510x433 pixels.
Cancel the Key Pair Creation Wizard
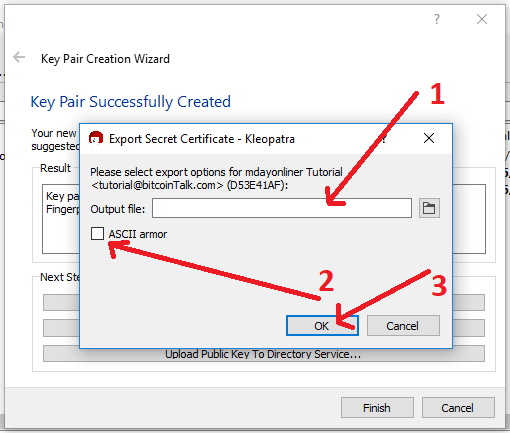tap(458, 408)
